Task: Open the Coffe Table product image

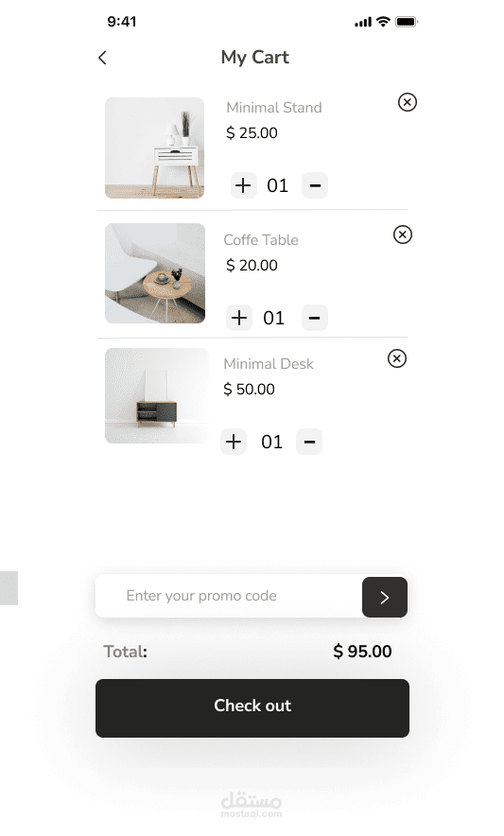Action: pos(155,273)
